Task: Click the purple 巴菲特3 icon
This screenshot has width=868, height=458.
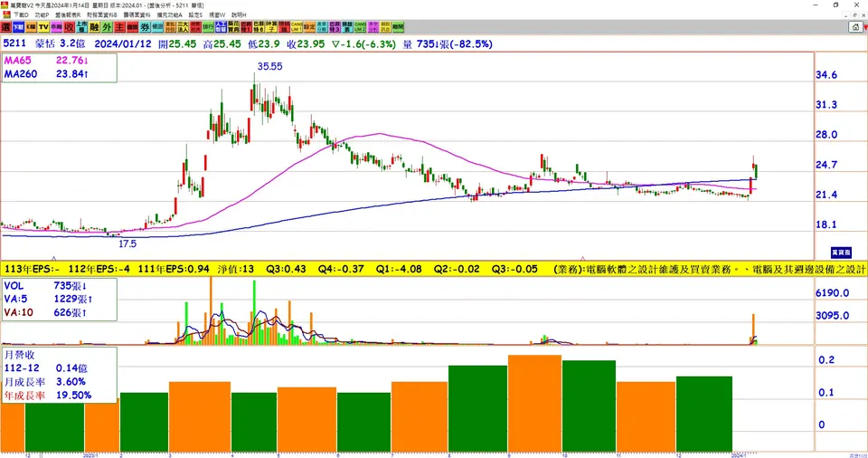Action: coord(335,26)
